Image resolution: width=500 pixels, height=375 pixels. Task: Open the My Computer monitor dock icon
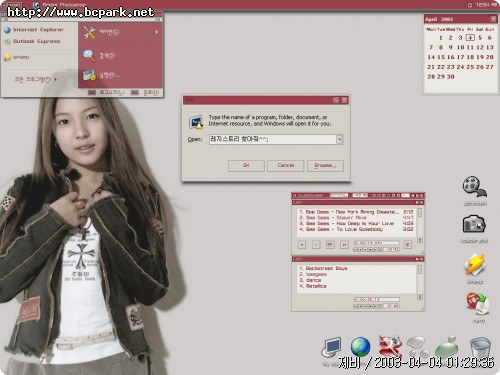click(332, 348)
